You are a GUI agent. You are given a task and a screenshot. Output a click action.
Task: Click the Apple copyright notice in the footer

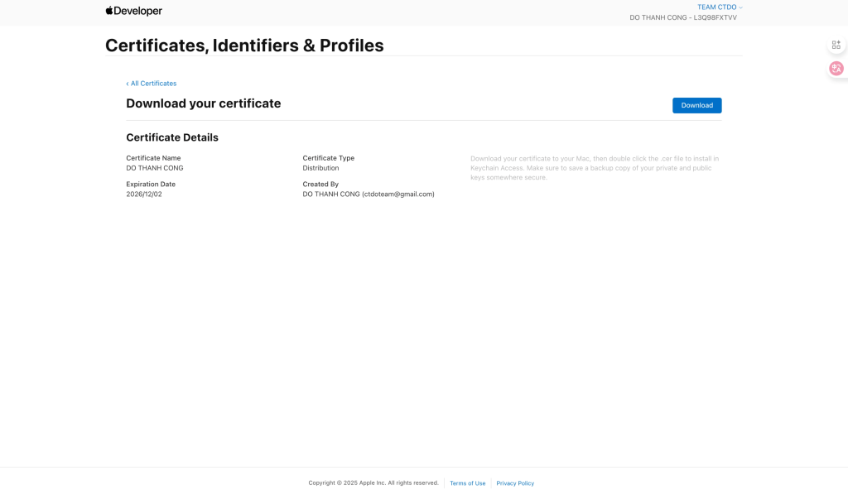coord(373,483)
